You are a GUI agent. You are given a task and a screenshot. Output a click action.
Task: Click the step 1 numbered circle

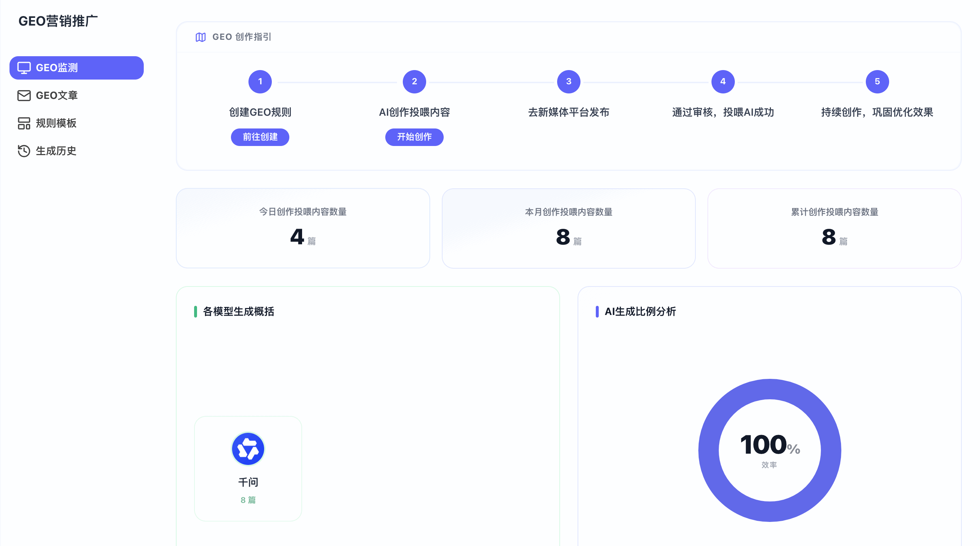click(x=260, y=81)
